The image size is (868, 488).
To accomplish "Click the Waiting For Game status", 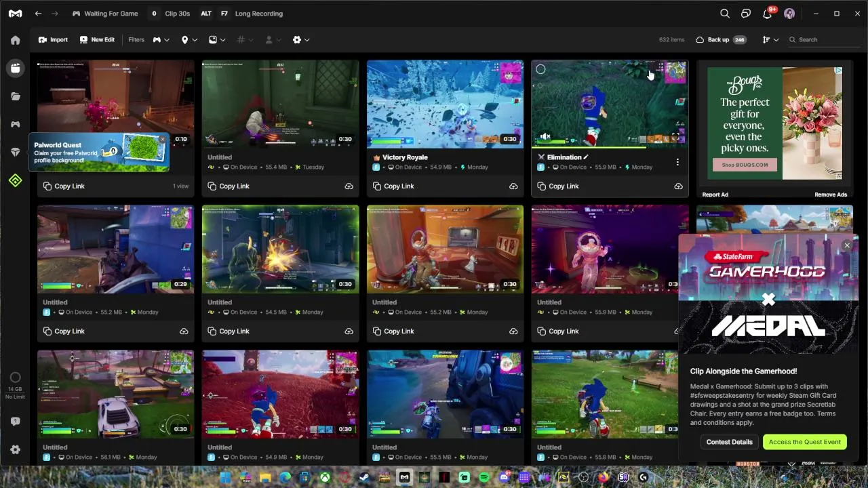I will tap(105, 14).
